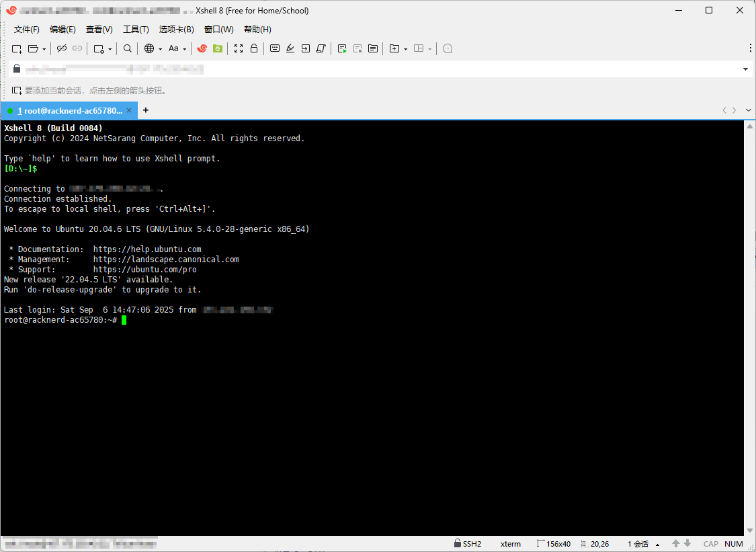756x552 pixels.
Task: Click the New Session toolbar icon
Action: tap(17, 48)
